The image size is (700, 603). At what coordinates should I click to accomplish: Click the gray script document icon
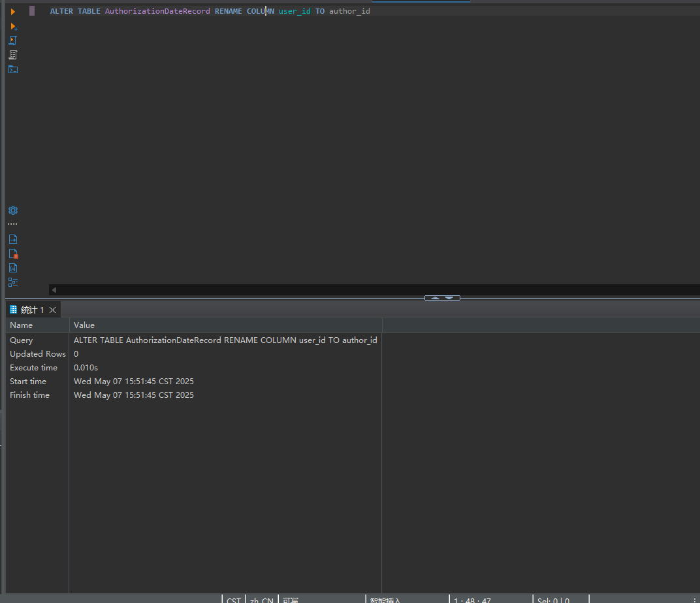(13, 55)
